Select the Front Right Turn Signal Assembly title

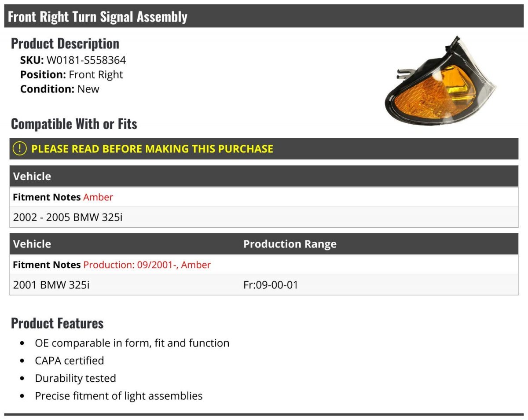[x=98, y=17]
